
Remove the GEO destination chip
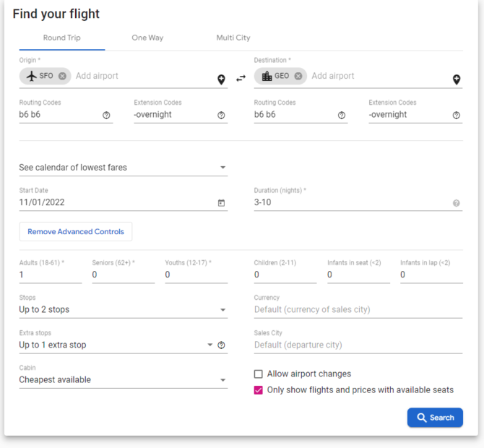click(x=298, y=76)
